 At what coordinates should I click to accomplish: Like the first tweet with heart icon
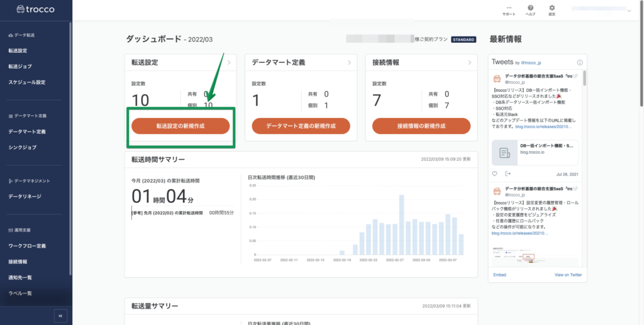point(495,174)
